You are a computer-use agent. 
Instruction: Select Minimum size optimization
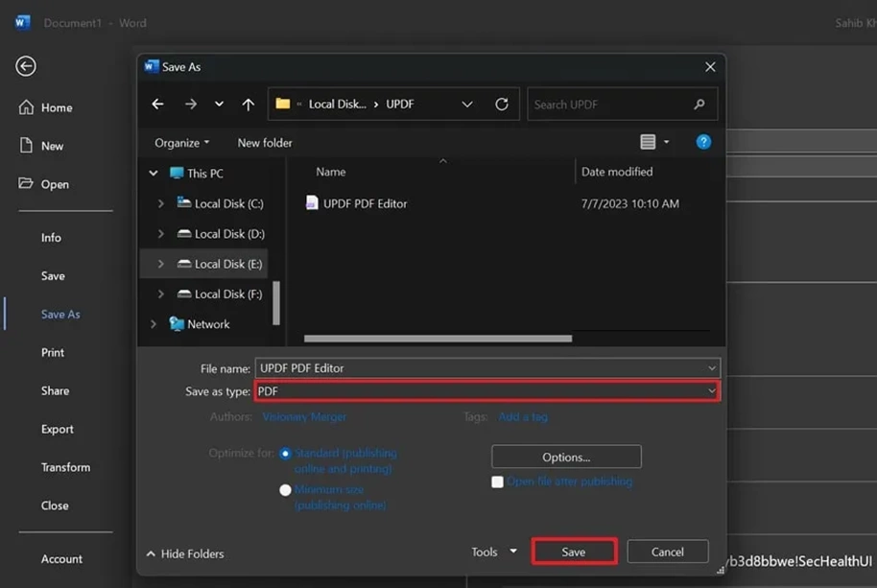(x=285, y=490)
